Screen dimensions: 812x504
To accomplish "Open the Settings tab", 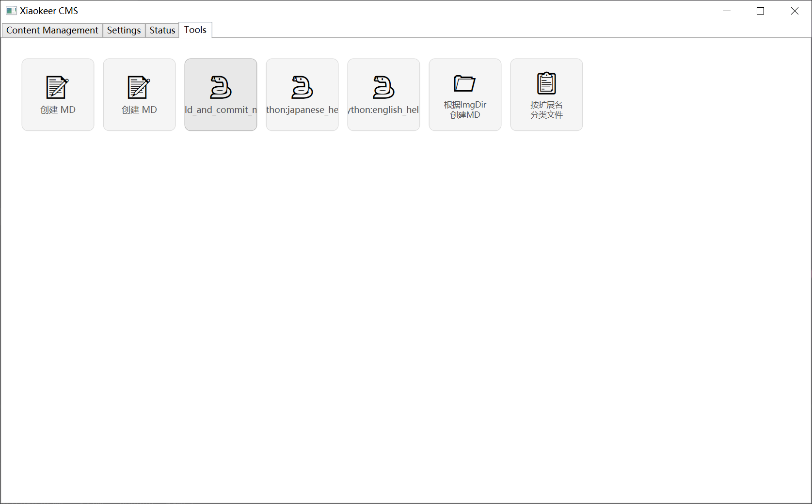I will coord(124,30).
